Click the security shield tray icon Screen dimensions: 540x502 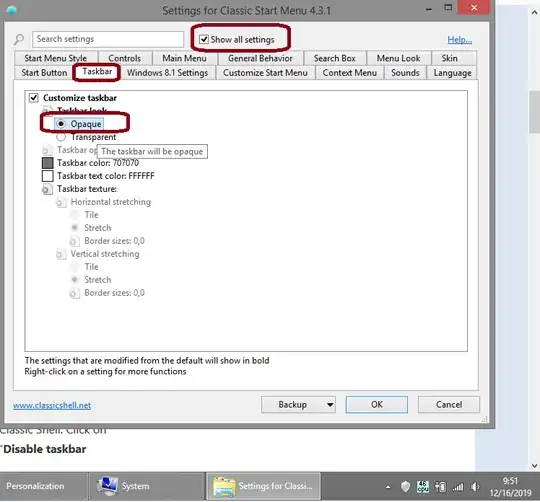[x=406, y=487]
